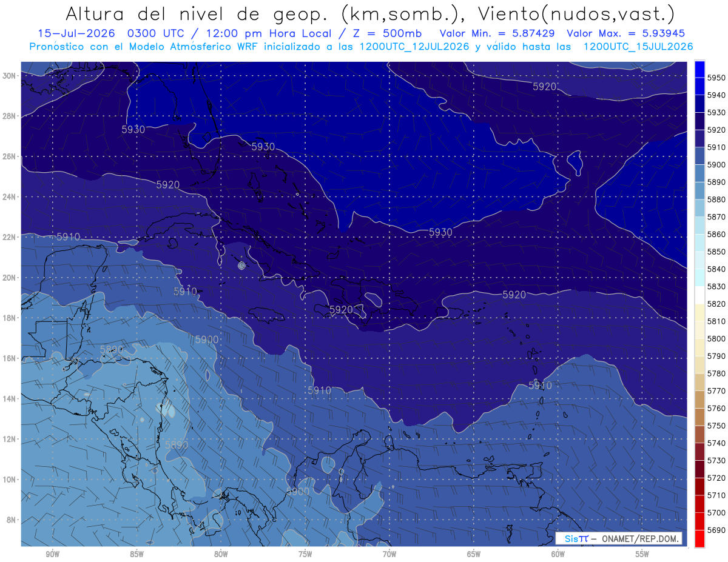Image resolution: width=728 pixels, height=562 pixels.
Task: Click initialization time '1200UTC_12JUL2026'
Action: click(414, 46)
